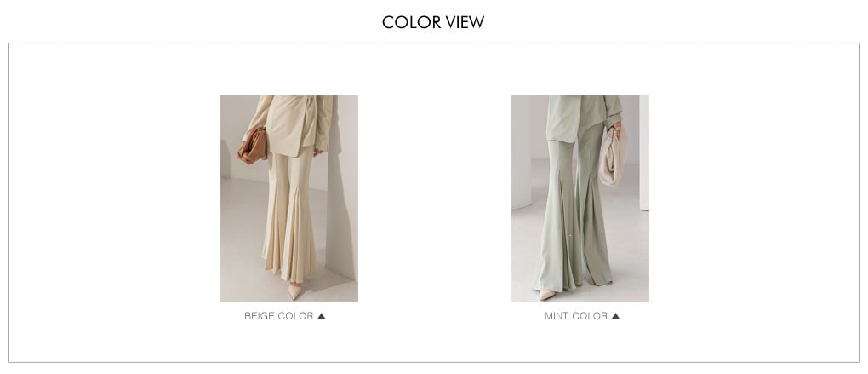The image size is (868, 374).
Task: Click the triangle icon beside BEIGE COLOR
Action: [x=321, y=316]
